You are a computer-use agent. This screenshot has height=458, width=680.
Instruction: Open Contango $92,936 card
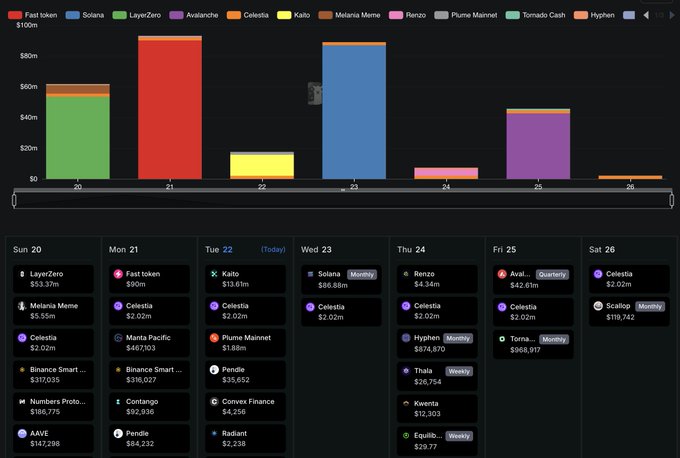click(x=149, y=406)
